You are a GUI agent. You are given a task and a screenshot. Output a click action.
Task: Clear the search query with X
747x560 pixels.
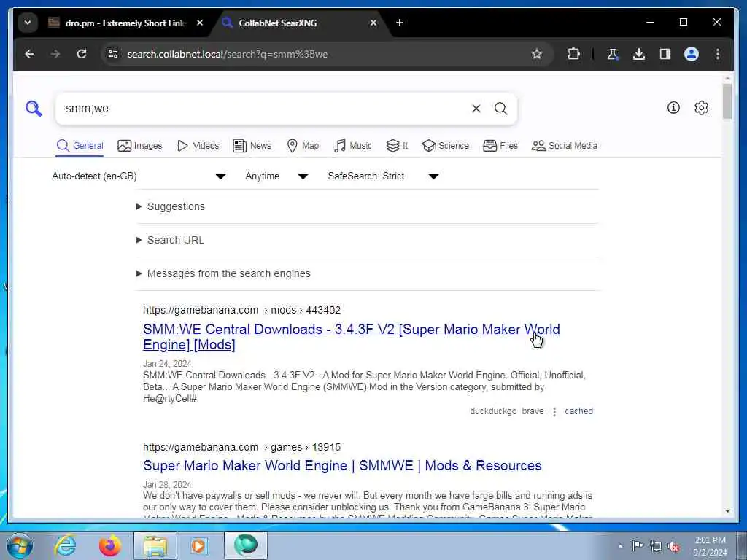click(476, 109)
